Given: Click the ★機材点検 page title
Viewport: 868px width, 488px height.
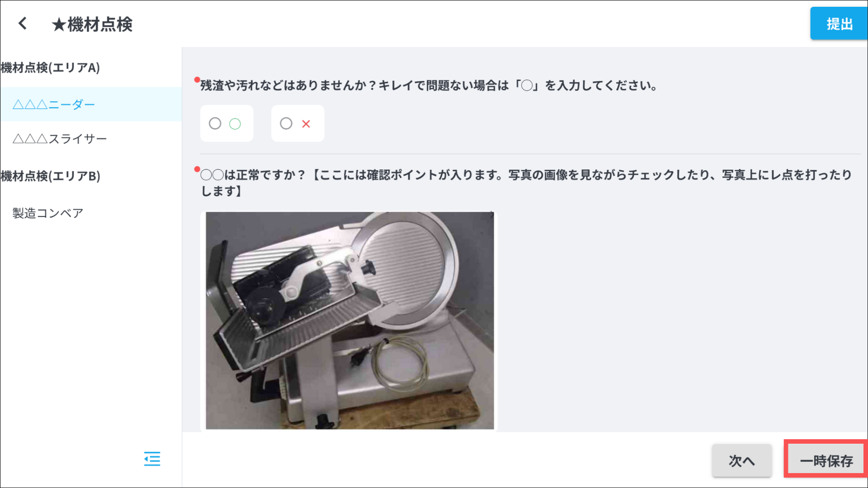Looking at the screenshot, I should pos(92,24).
